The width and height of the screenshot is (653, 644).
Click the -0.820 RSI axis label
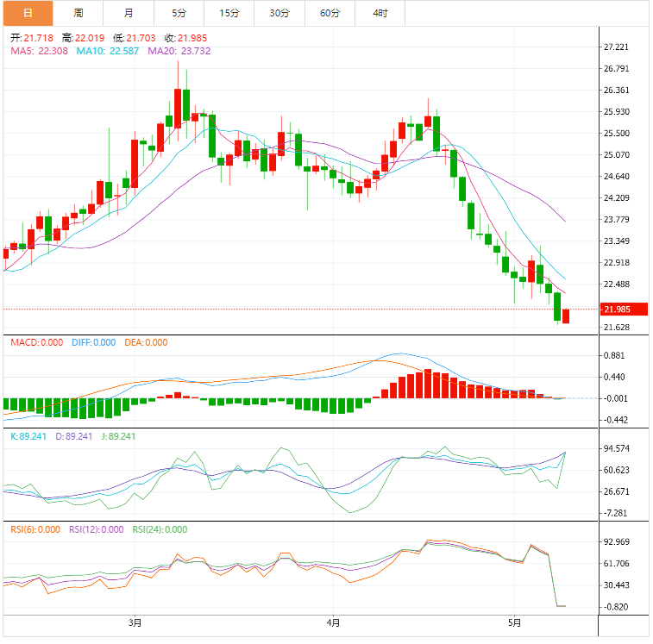point(616,607)
